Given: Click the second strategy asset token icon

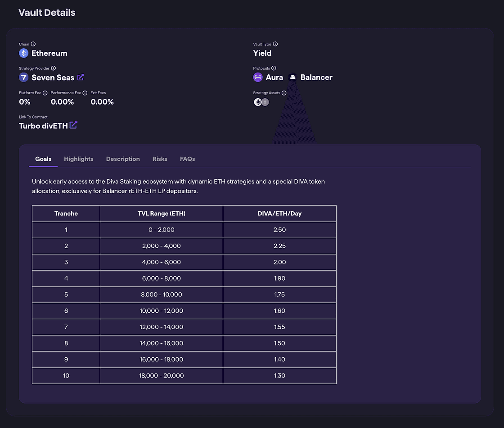Looking at the screenshot, I should (265, 102).
